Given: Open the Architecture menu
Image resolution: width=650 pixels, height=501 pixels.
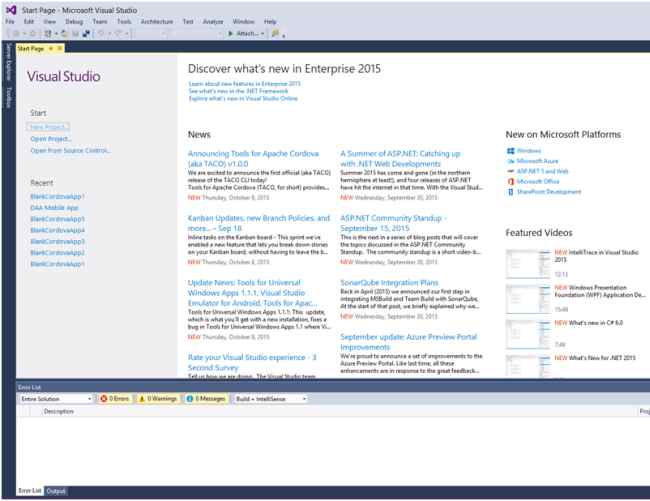Looking at the screenshot, I should [x=157, y=22].
